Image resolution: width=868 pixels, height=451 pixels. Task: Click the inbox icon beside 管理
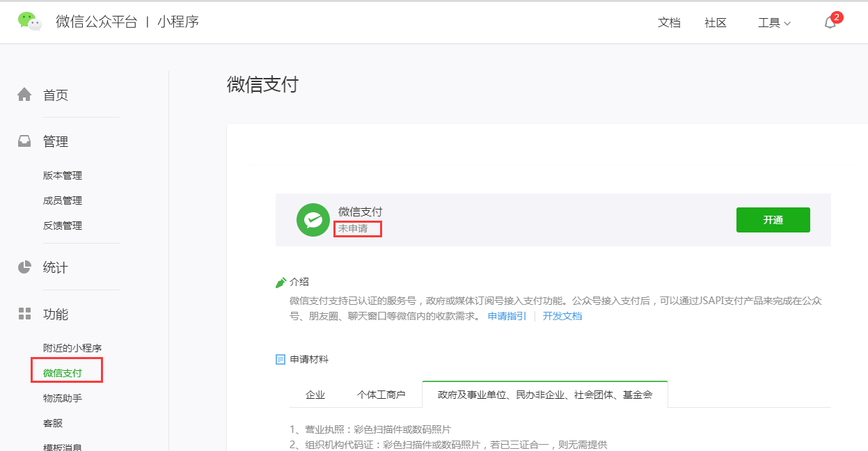(x=24, y=141)
